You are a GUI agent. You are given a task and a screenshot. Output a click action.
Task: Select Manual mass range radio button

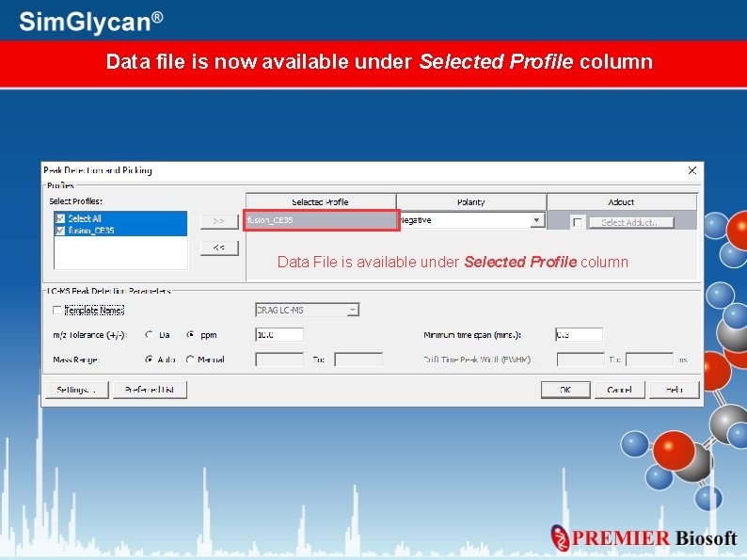tap(191, 360)
